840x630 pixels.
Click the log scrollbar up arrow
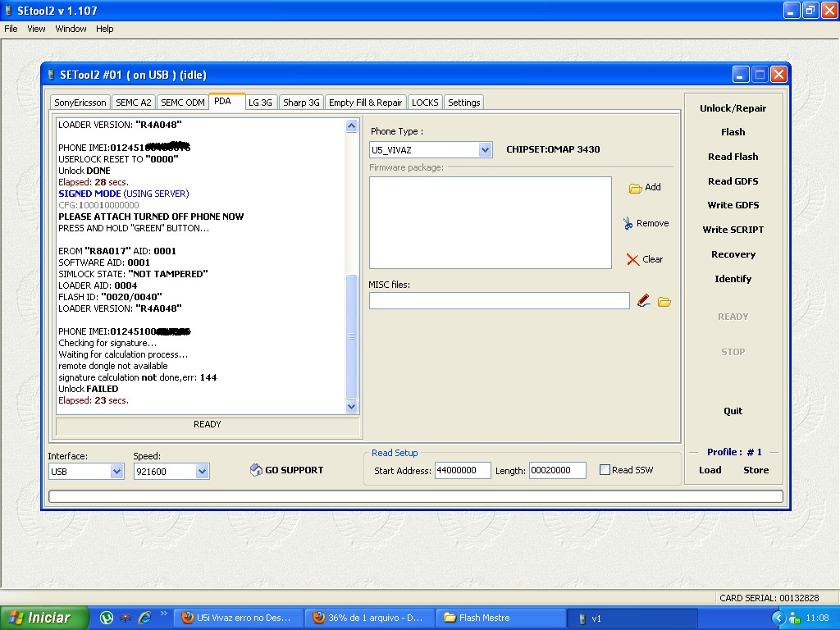point(351,126)
